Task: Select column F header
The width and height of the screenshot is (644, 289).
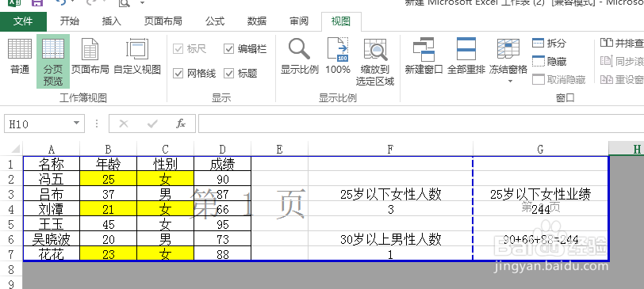Action: click(390, 150)
